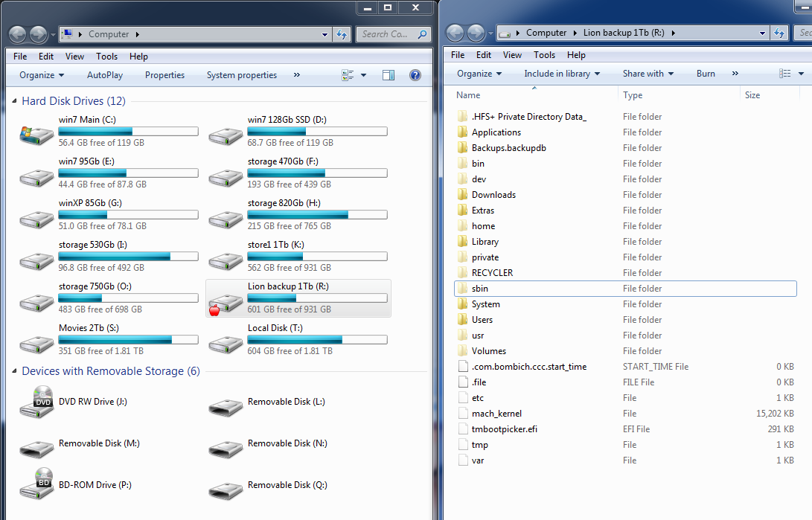
Task: Click the Movies 2Tb (S:) usage bar
Action: pyautogui.click(x=129, y=340)
